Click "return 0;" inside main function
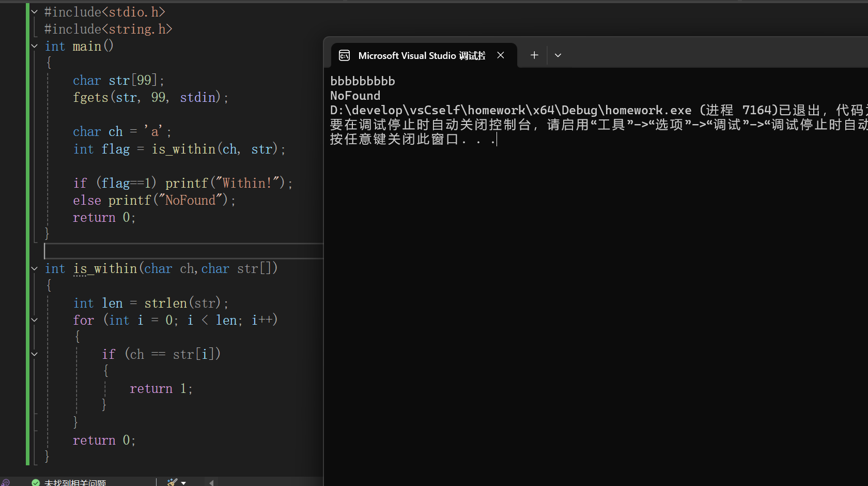Image resolution: width=868 pixels, height=486 pixels. [104, 217]
